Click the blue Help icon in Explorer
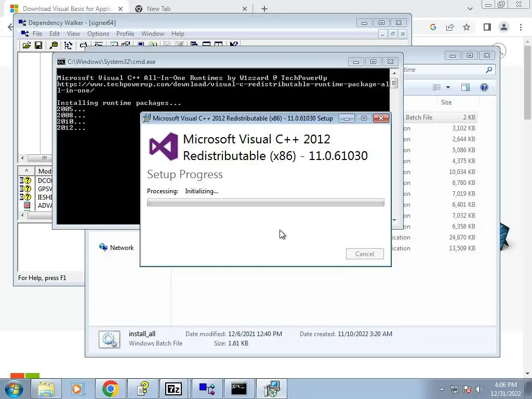This screenshot has height=399, width=532. point(484,87)
